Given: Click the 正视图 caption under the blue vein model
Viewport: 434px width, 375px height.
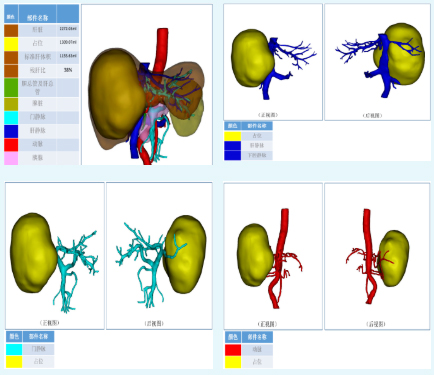Looking at the screenshot, I should (268, 115).
